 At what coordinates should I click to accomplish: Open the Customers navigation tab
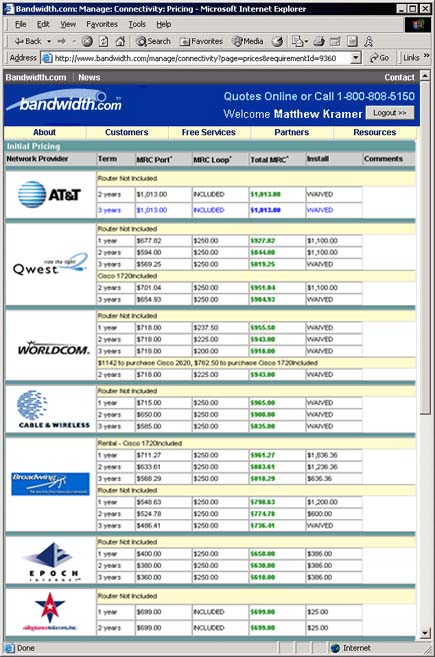pos(127,132)
